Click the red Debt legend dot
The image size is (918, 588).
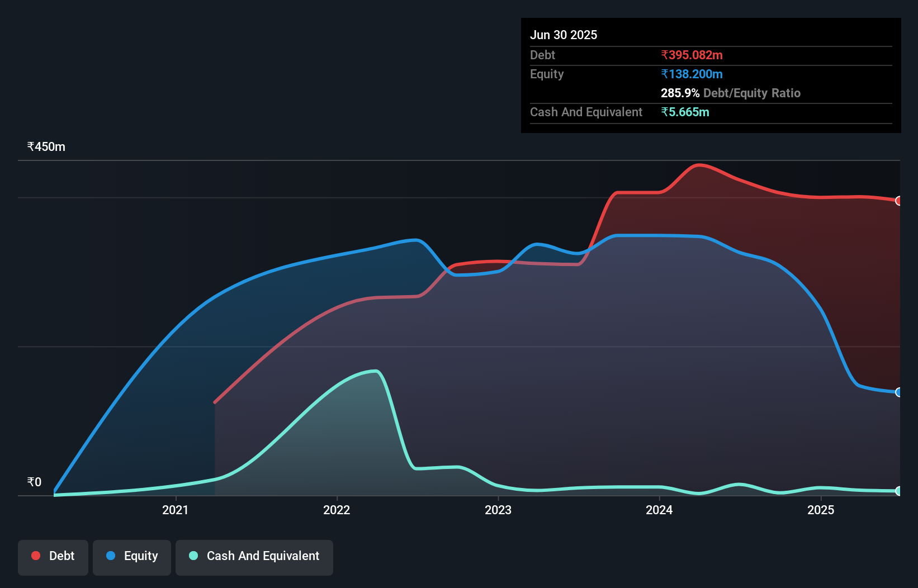pos(36,556)
